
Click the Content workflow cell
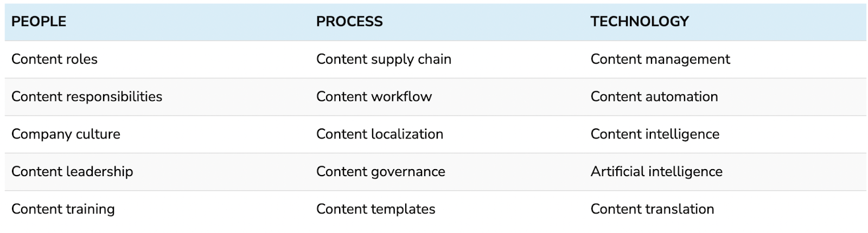click(x=374, y=96)
